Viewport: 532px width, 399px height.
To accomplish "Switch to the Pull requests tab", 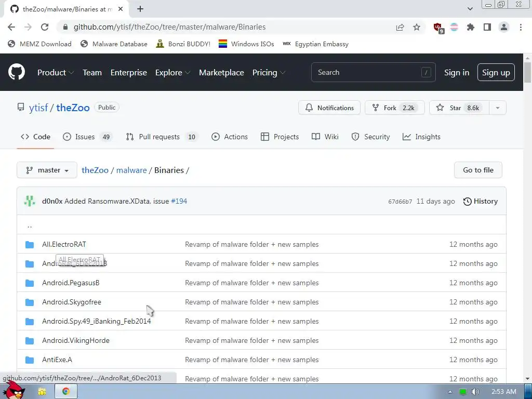I will coord(162,137).
